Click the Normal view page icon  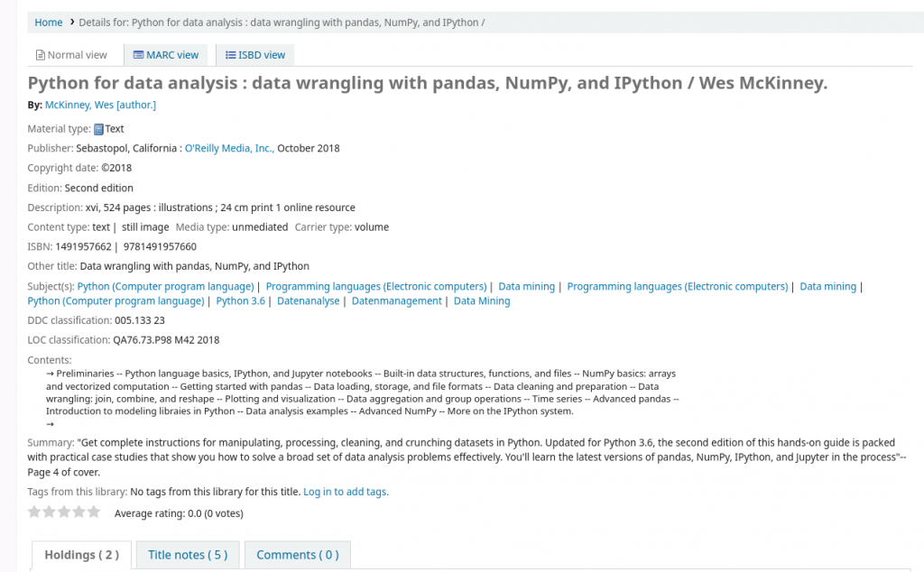click(x=40, y=55)
